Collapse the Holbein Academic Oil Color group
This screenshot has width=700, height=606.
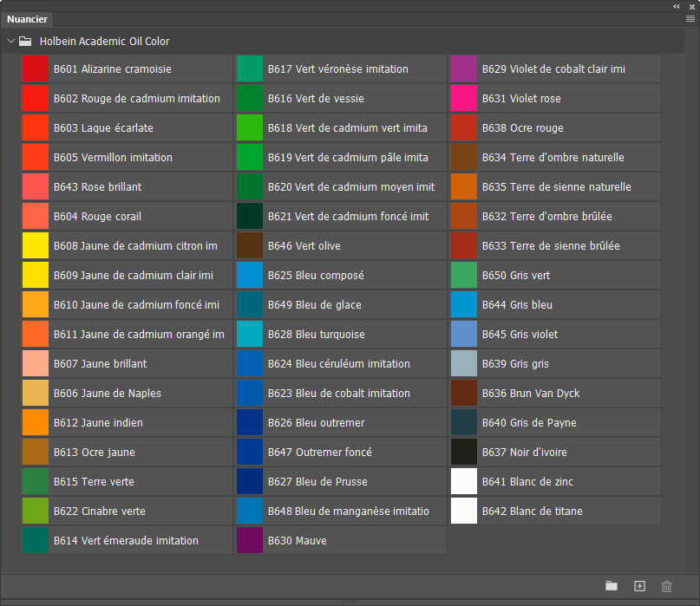(10, 41)
